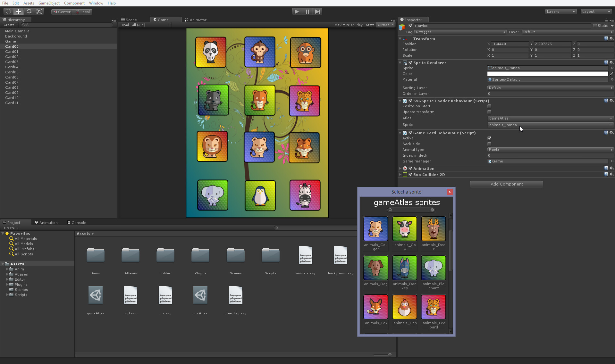Click the padlock icon on the Inspector
The width and height of the screenshot is (615, 364).
[606, 20]
